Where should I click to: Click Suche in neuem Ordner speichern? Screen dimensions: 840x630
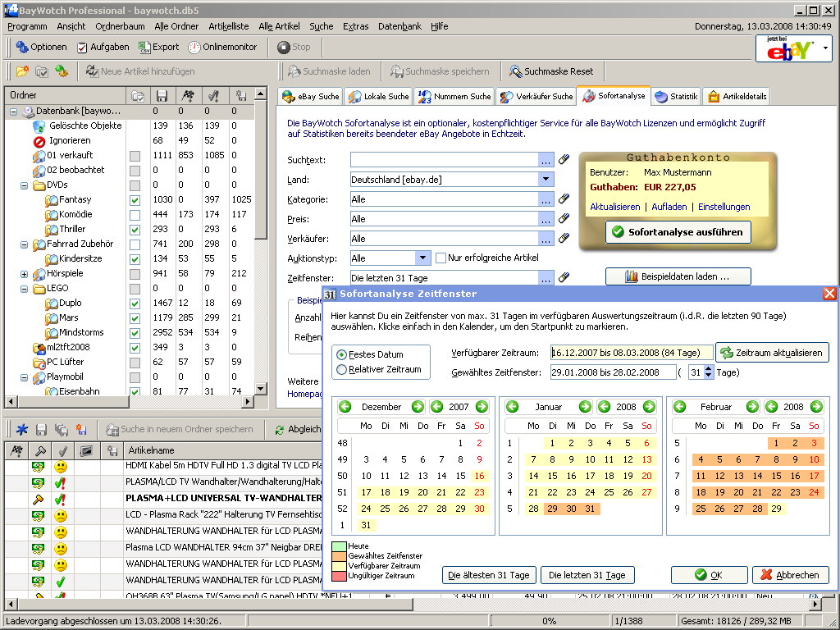point(180,429)
